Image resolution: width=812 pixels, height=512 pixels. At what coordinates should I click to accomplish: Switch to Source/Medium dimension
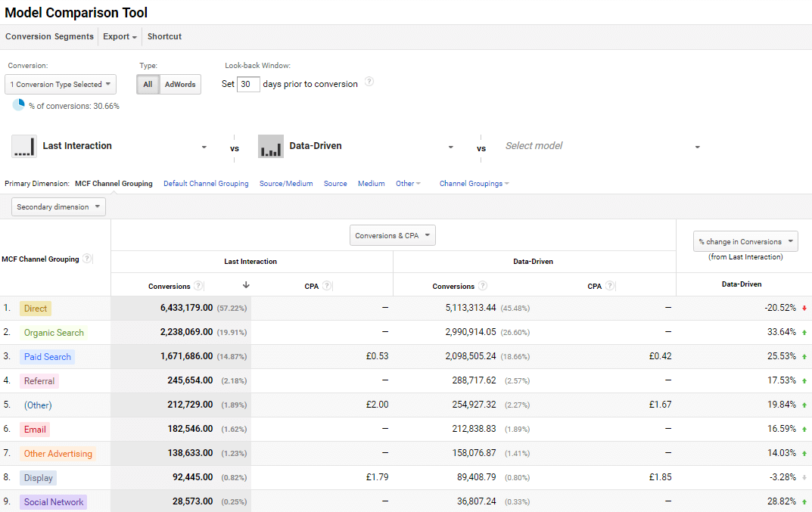coord(286,184)
